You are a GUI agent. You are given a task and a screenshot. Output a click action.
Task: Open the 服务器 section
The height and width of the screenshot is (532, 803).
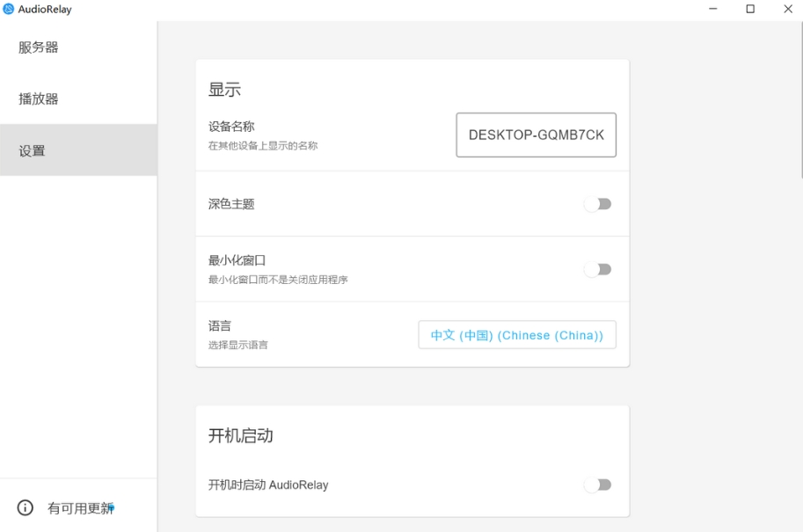(78, 47)
